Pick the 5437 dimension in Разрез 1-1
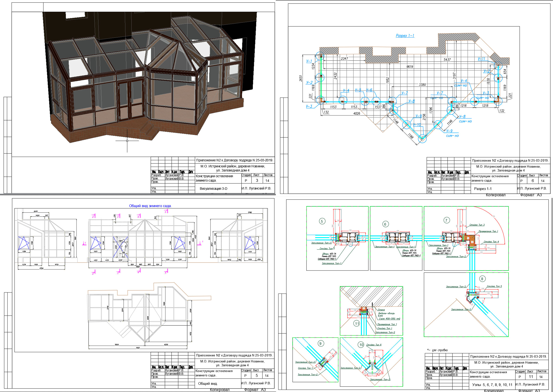Image resolution: width=553 pixels, height=392 pixels. [447, 59]
